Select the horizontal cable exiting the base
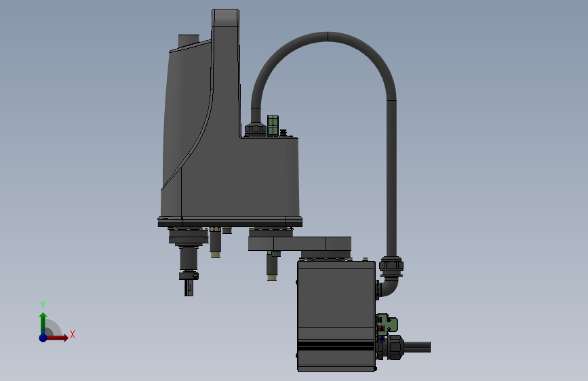This screenshot has height=381, width=588. 416,347
